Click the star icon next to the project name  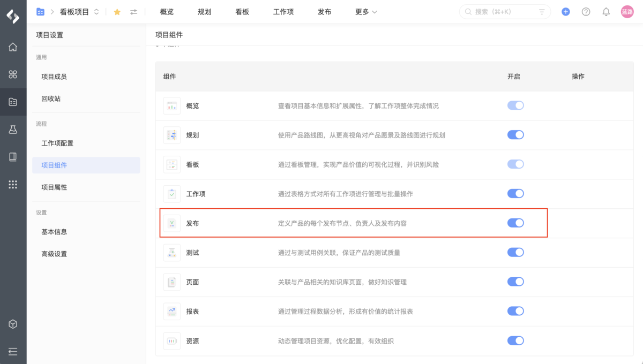point(117,11)
